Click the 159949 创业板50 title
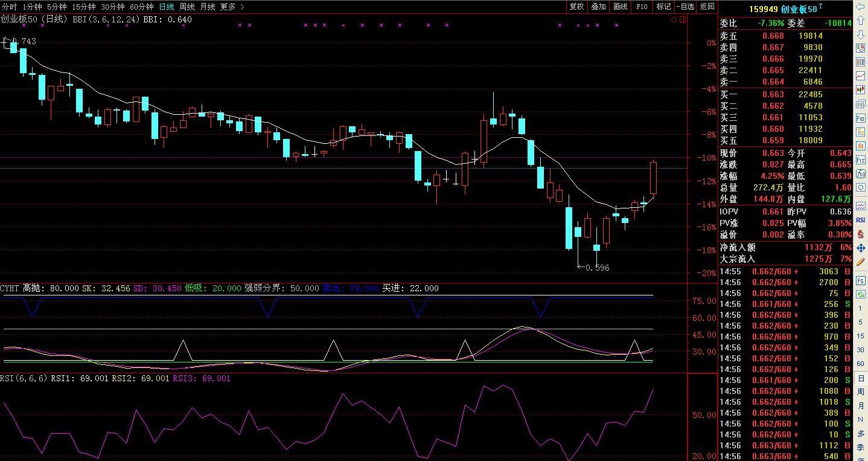The width and height of the screenshot is (868, 461). 785,9
